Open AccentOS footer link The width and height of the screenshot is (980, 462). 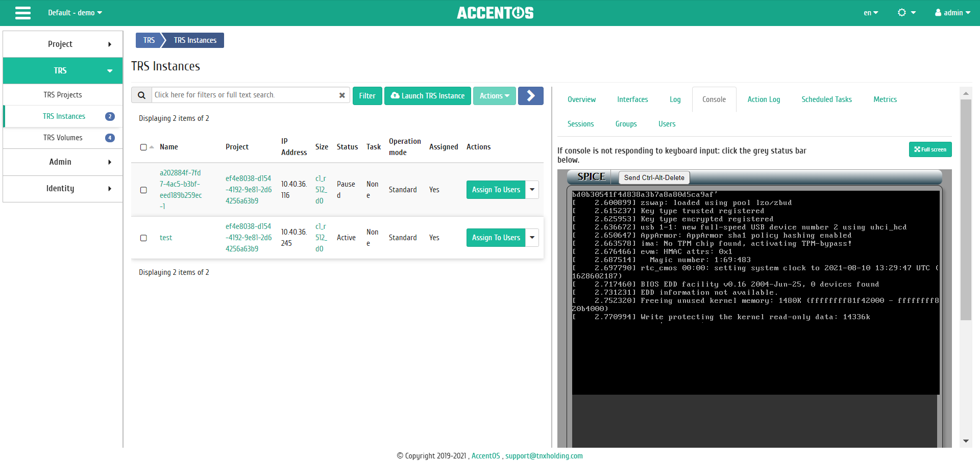pos(485,456)
